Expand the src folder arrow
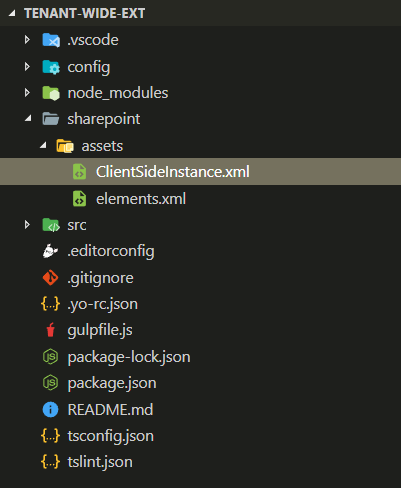401x488 pixels. point(27,225)
